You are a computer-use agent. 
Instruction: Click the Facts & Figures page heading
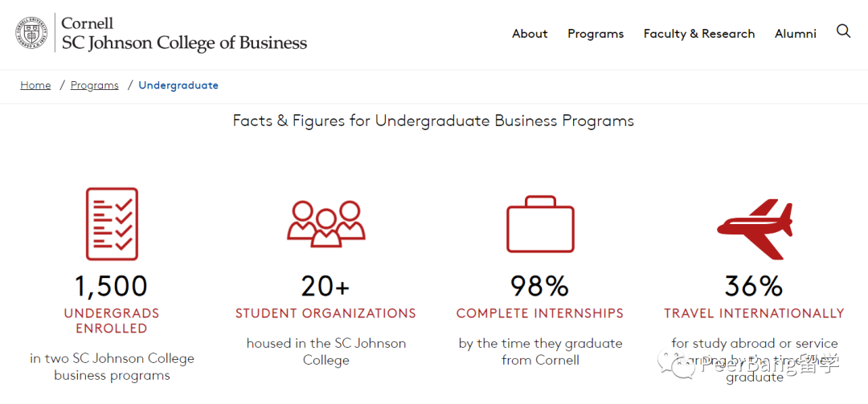point(433,120)
